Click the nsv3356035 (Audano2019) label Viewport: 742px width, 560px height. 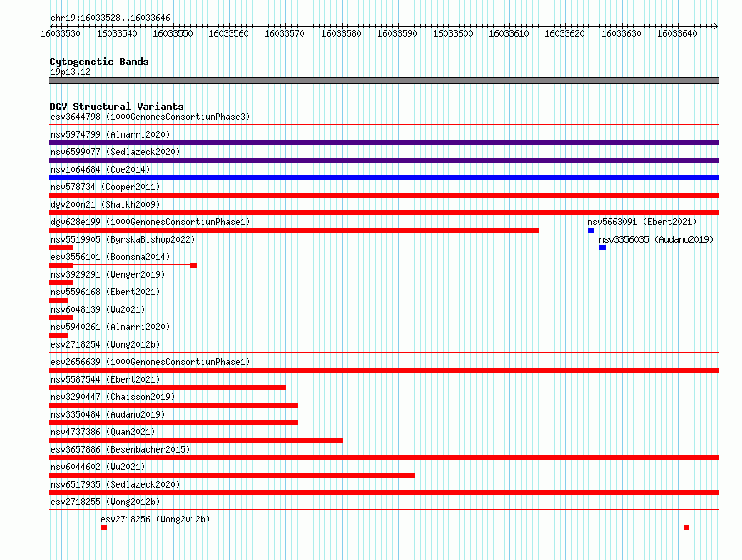(x=656, y=239)
